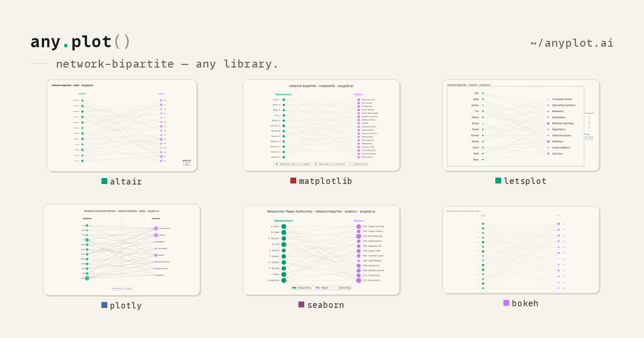Click A. Chen label in seaborn chart
The width and height of the screenshot is (644, 338).
[275, 226]
